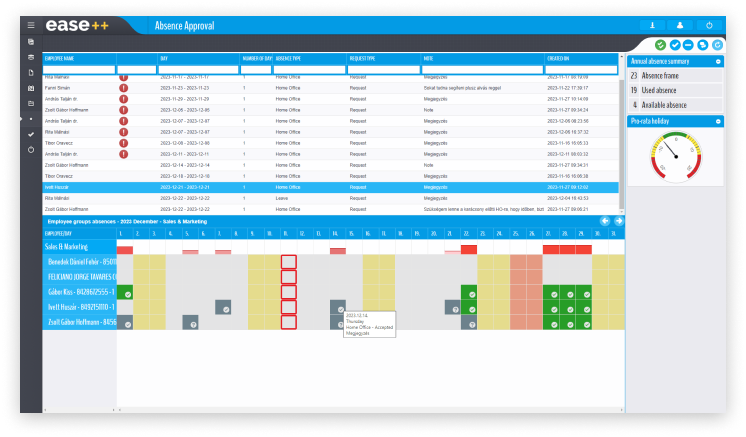This screenshot has width=746, height=437.
Task: Click the Used absence summary row
Action: tap(675, 90)
